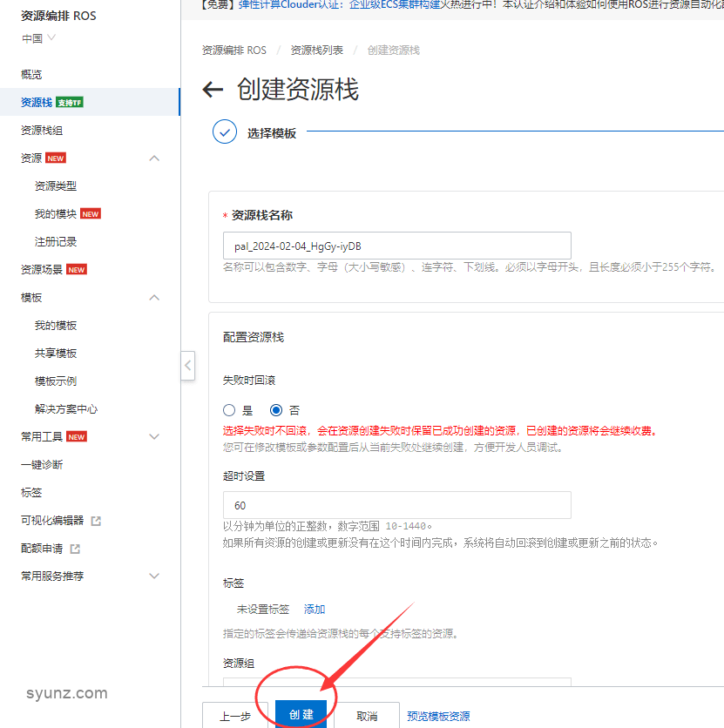Collapse the 模板 section chevron
The image size is (724, 728).
tap(154, 298)
